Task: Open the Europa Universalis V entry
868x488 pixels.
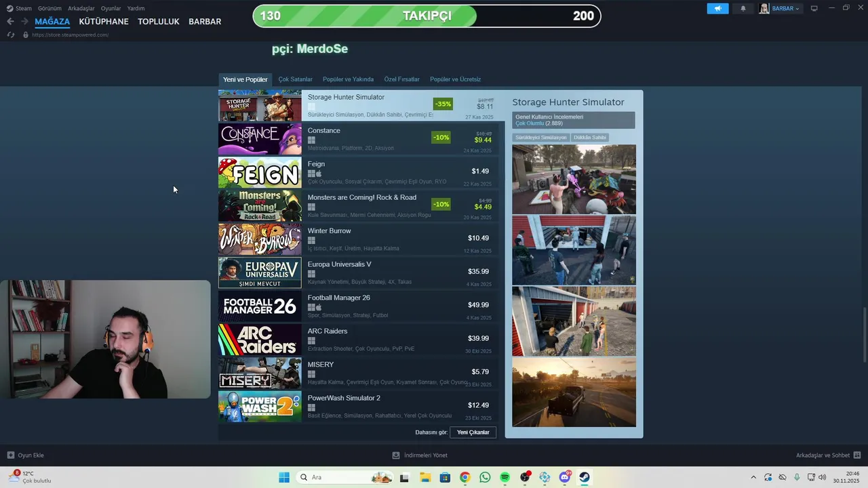Action: 358,272
